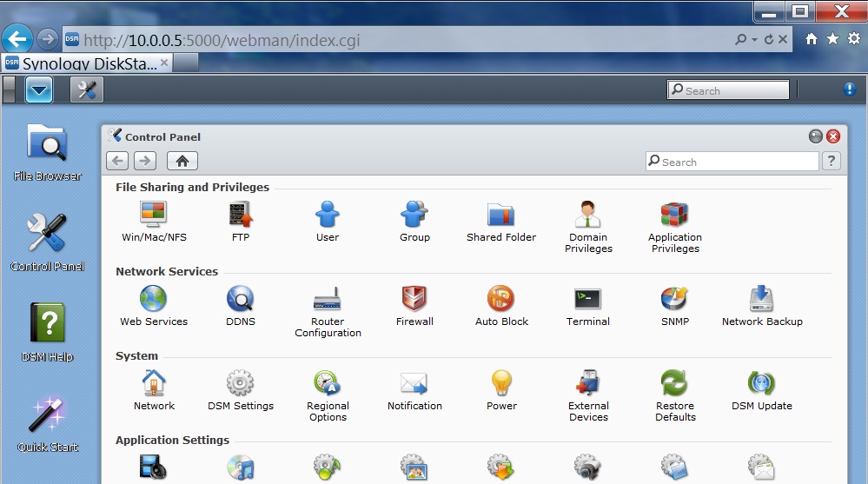The width and height of the screenshot is (868, 484).
Task: Stop loading via address bar X
Action: (x=783, y=39)
